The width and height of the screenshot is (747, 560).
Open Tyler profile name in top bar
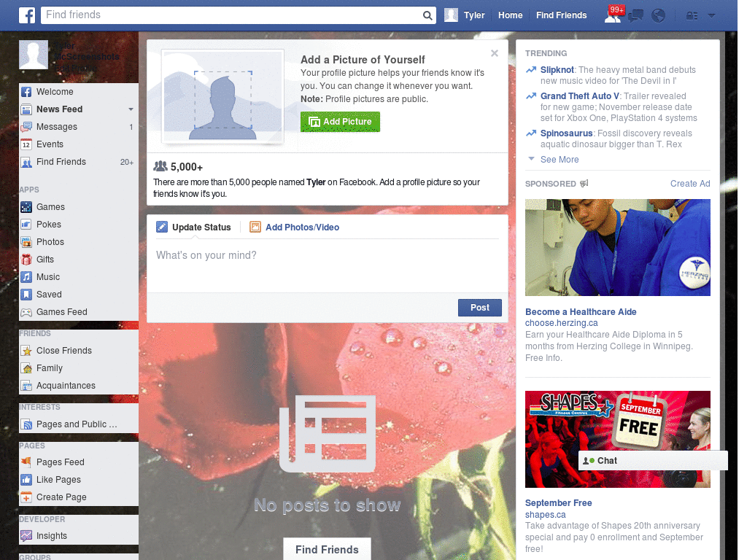(x=474, y=15)
